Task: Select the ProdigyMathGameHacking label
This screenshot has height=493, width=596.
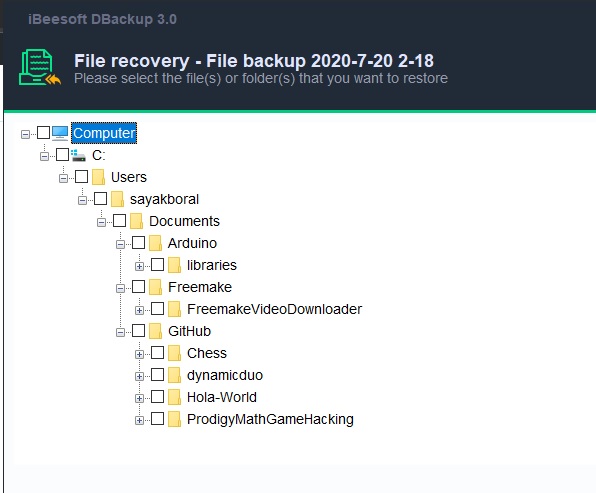Action: [x=270, y=420]
